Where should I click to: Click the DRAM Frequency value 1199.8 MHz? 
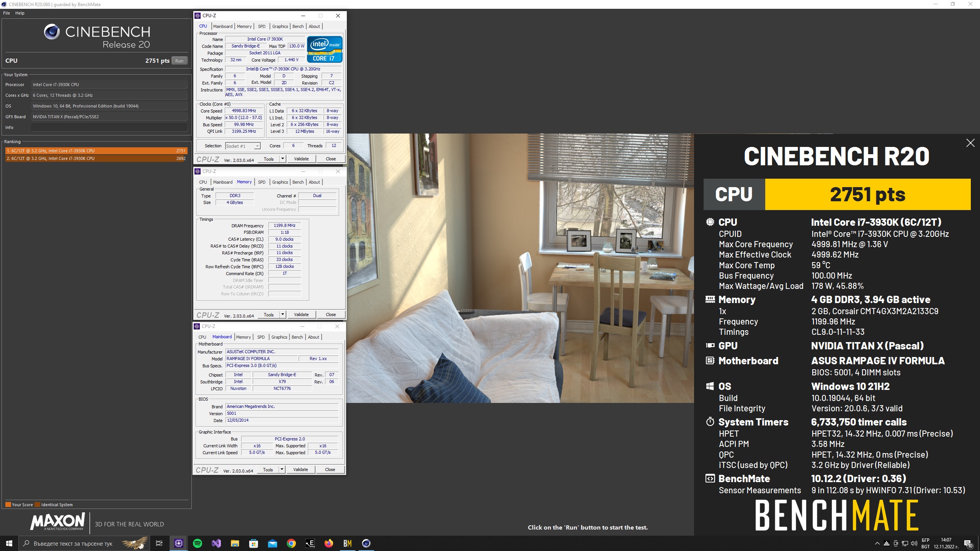click(x=284, y=225)
